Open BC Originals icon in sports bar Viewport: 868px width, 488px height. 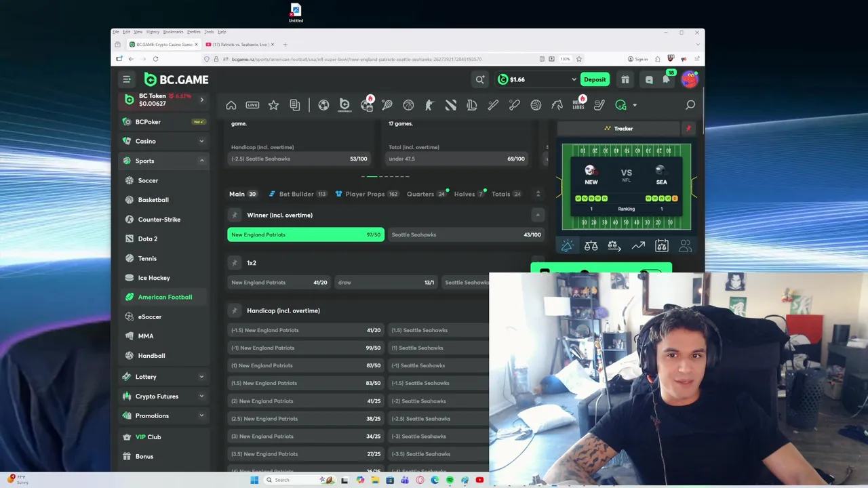(344, 105)
